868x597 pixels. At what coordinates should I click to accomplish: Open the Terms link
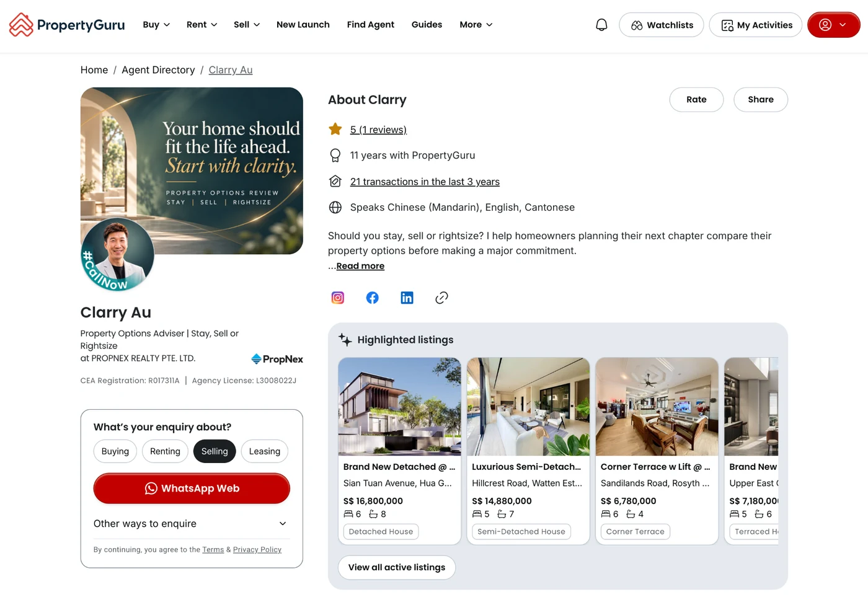tap(213, 550)
